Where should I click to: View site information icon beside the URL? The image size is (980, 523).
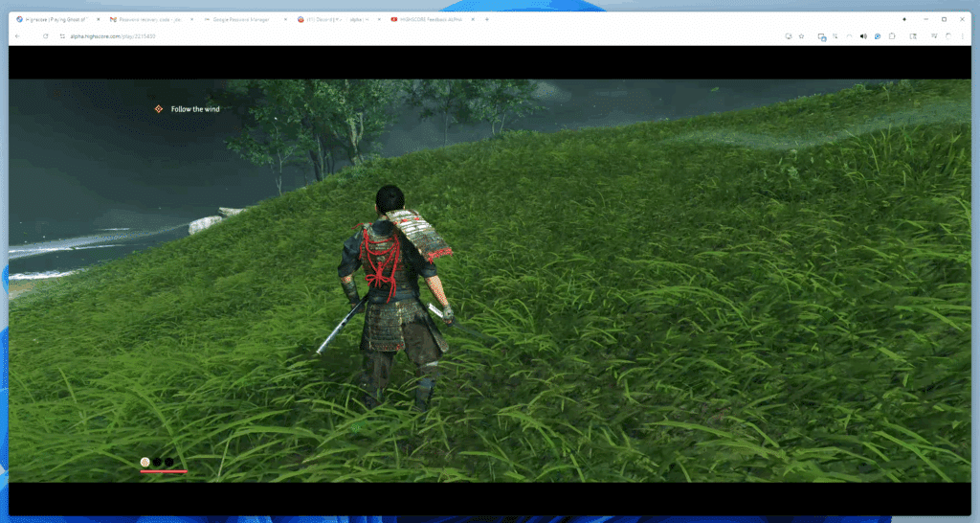[x=62, y=36]
